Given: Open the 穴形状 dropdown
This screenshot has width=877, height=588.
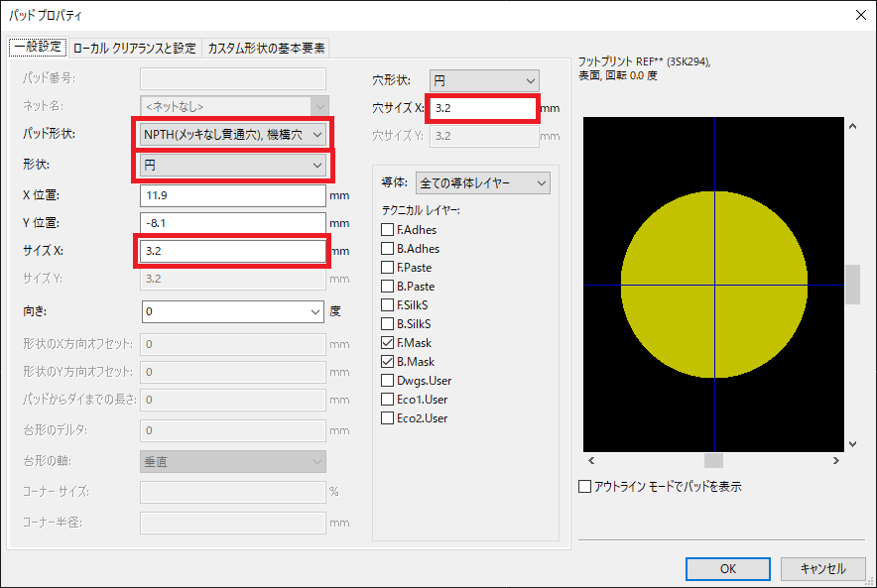Looking at the screenshot, I should [x=484, y=81].
